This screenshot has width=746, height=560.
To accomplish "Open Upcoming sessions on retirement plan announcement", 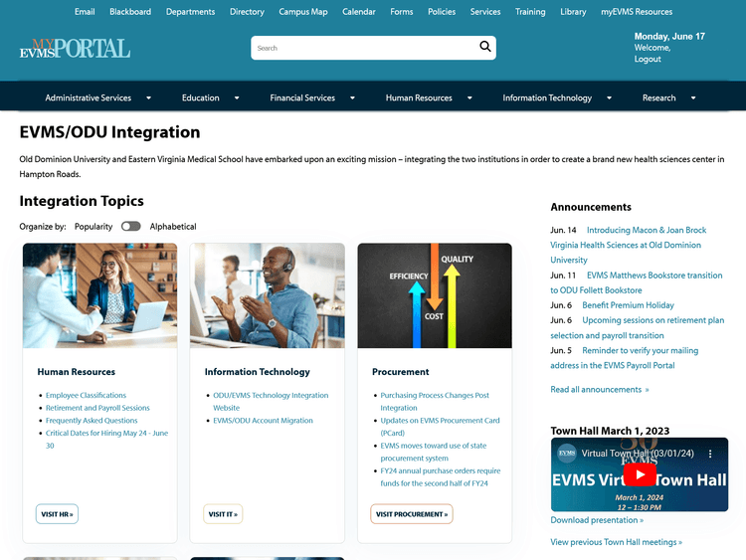I will 638,328.
